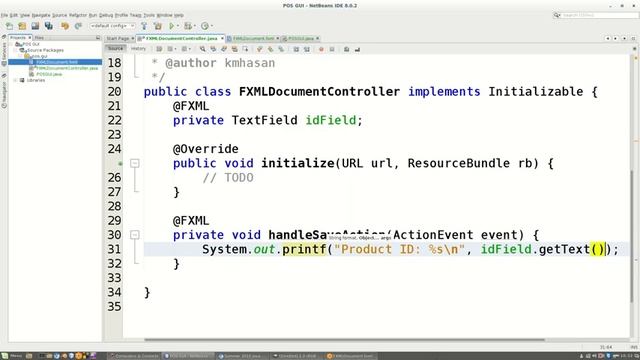
Task: Collapse the handleSaveAction method code fold
Action: click(135, 235)
